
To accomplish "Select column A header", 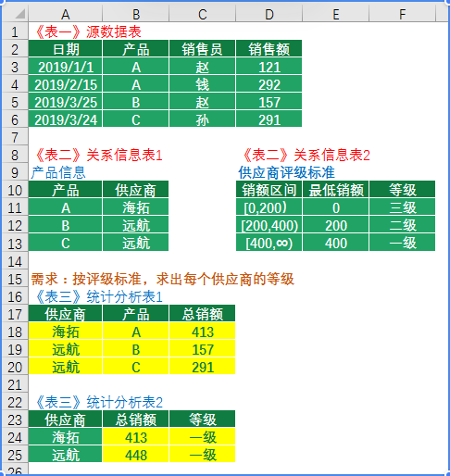I will click(65, 14).
